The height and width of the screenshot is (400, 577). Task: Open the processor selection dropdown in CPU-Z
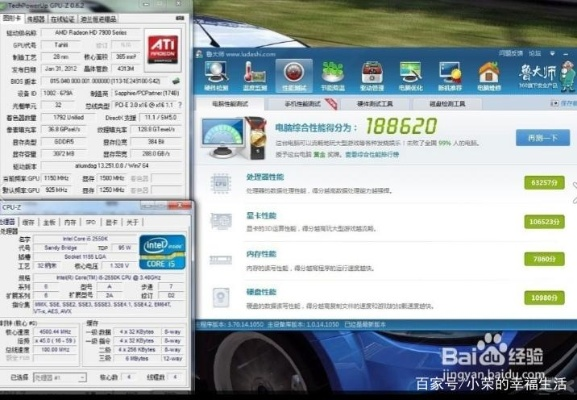coord(60,377)
